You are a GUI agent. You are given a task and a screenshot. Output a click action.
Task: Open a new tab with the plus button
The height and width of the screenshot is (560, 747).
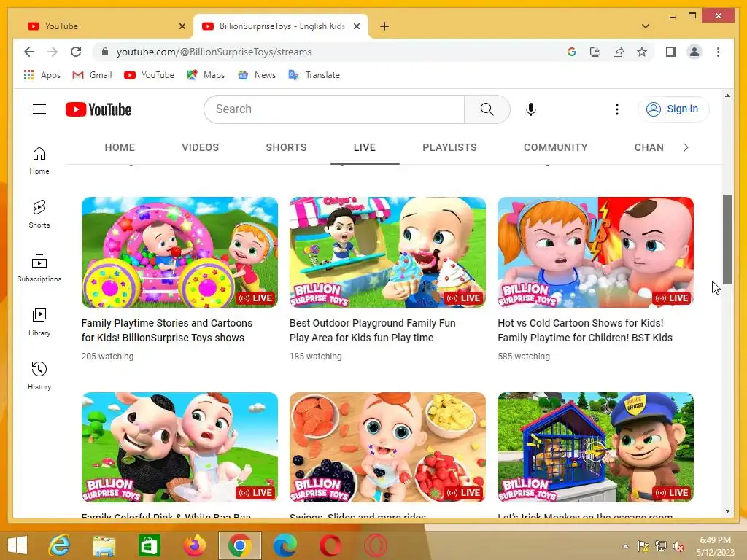click(384, 26)
